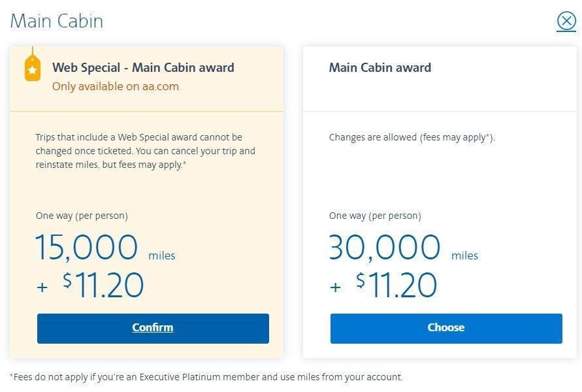Click the 'miles' label beside 30,000
Screen dimensions: 582x392
464,255
